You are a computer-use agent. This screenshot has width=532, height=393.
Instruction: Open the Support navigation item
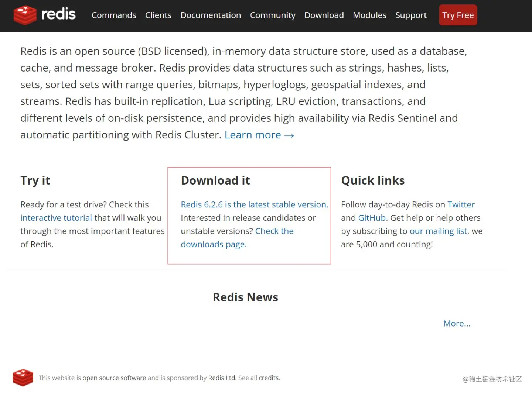[411, 15]
